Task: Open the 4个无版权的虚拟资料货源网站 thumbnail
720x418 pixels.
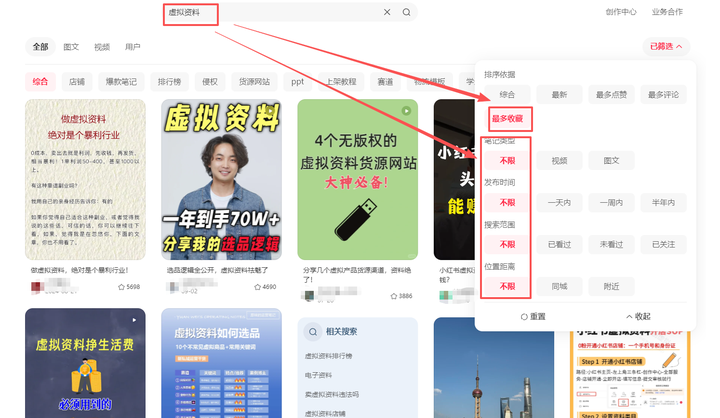Action: pyautogui.click(x=358, y=180)
